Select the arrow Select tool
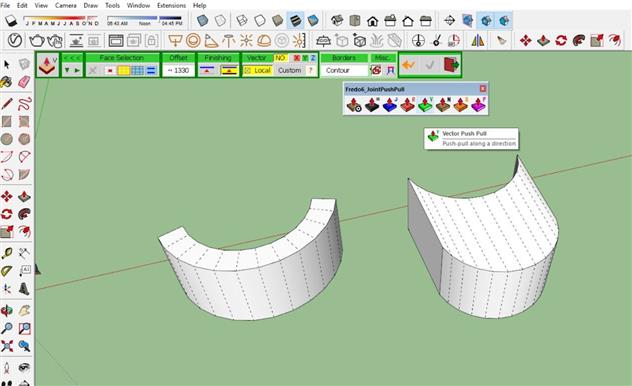 tap(7, 64)
